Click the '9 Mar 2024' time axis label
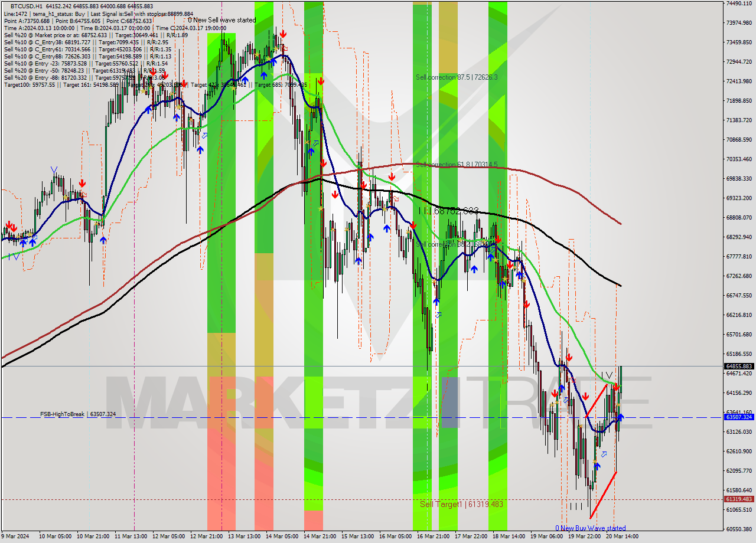Image resolution: width=756 pixels, height=543 pixels. tap(15, 537)
